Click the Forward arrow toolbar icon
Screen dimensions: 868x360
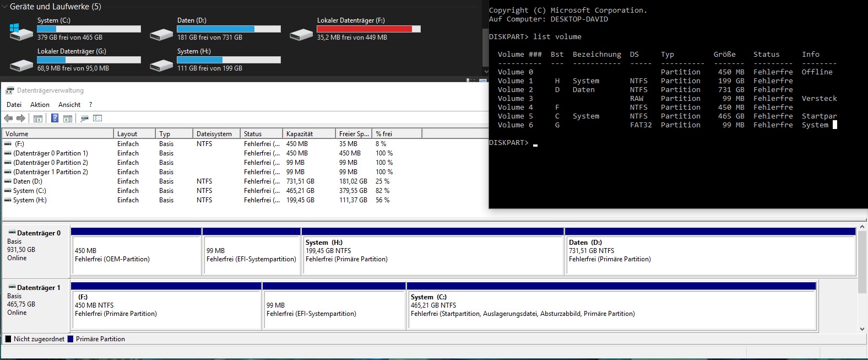(x=21, y=118)
